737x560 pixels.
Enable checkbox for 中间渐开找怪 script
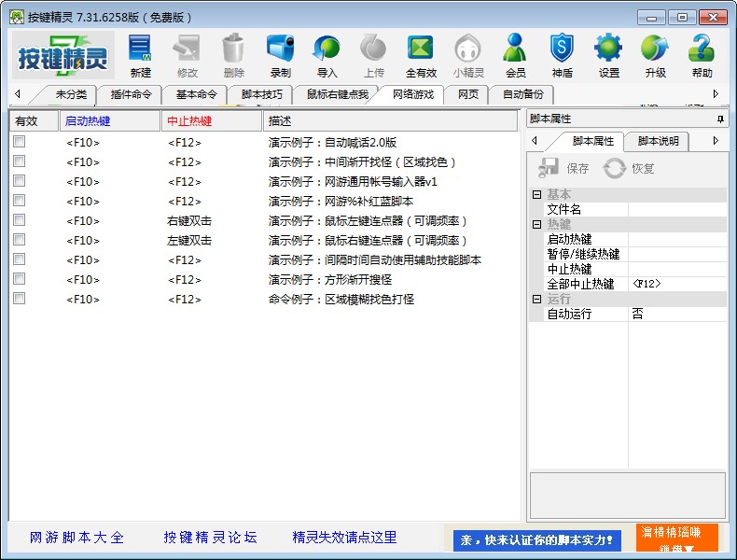(x=20, y=161)
